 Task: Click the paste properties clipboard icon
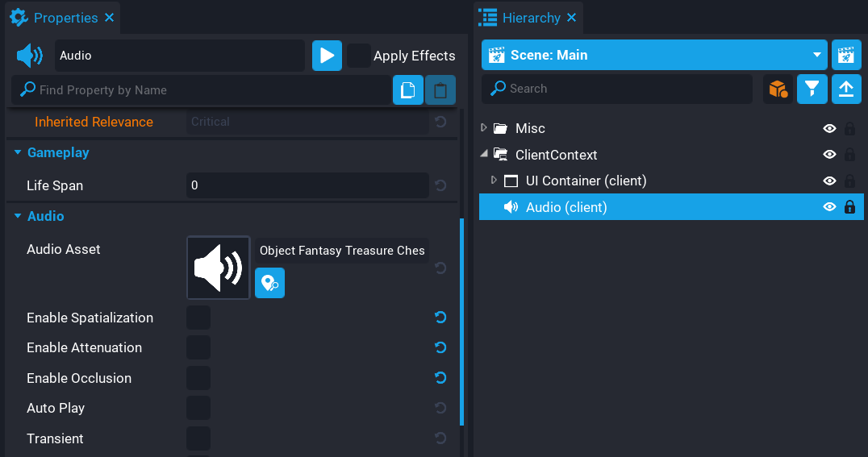[x=440, y=90]
